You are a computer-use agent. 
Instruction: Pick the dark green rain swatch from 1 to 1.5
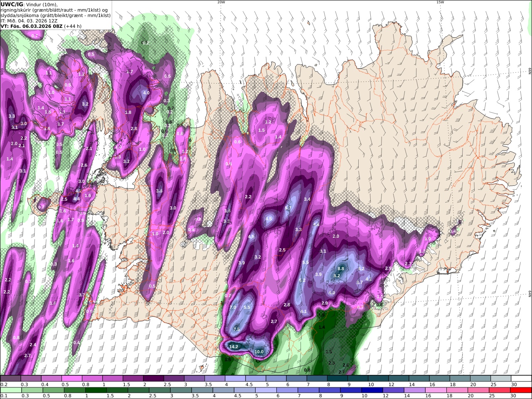pyautogui.click(x=96, y=390)
